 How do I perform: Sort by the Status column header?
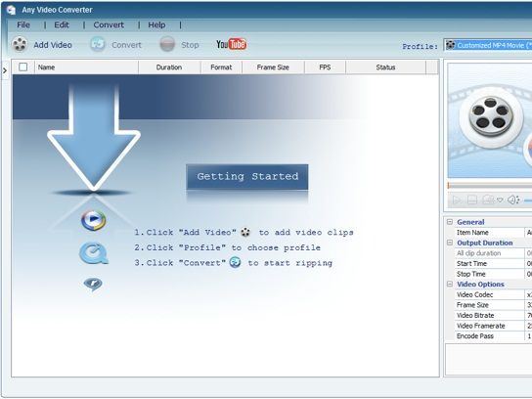(385, 67)
